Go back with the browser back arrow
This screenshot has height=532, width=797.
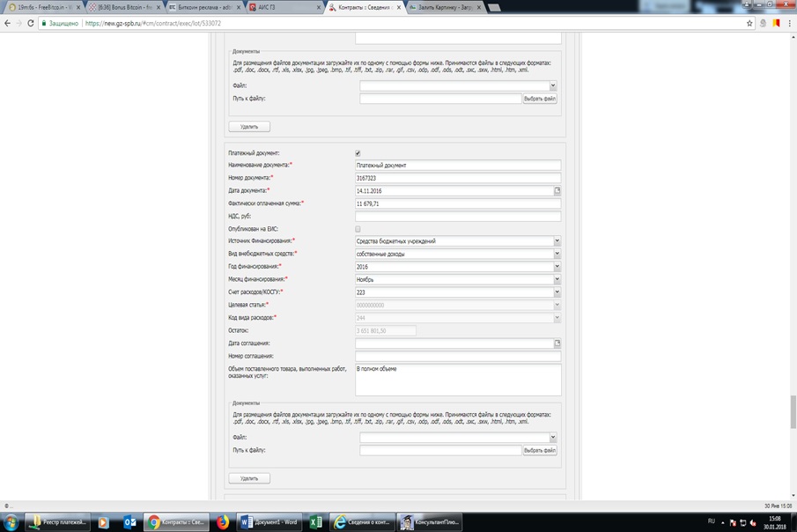(x=7, y=24)
